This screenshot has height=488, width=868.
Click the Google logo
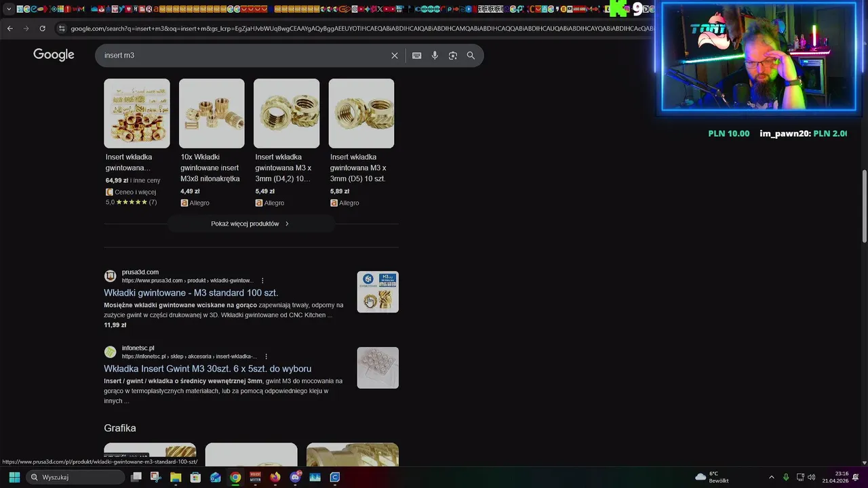(x=54, y=55)
